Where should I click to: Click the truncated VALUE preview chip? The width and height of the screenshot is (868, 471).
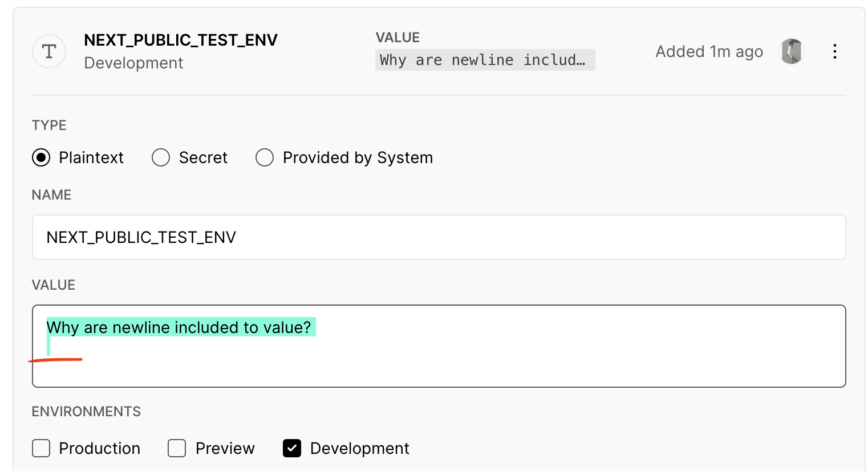coord(485,60)
